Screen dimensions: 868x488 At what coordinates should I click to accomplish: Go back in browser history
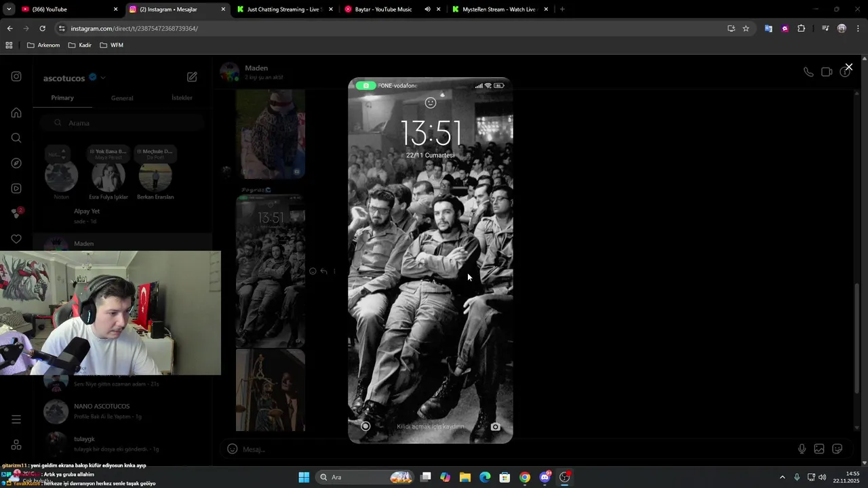coord(9,28)
